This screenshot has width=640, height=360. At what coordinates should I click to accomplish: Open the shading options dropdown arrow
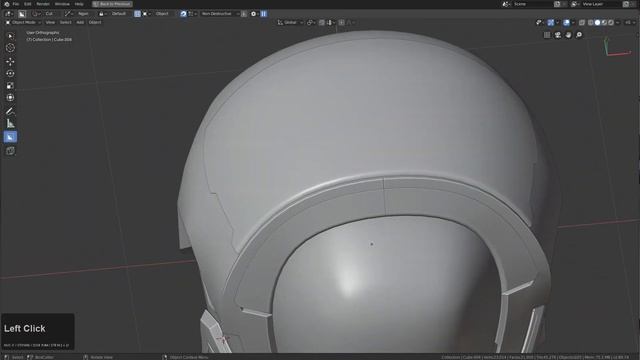coord(618,22)
